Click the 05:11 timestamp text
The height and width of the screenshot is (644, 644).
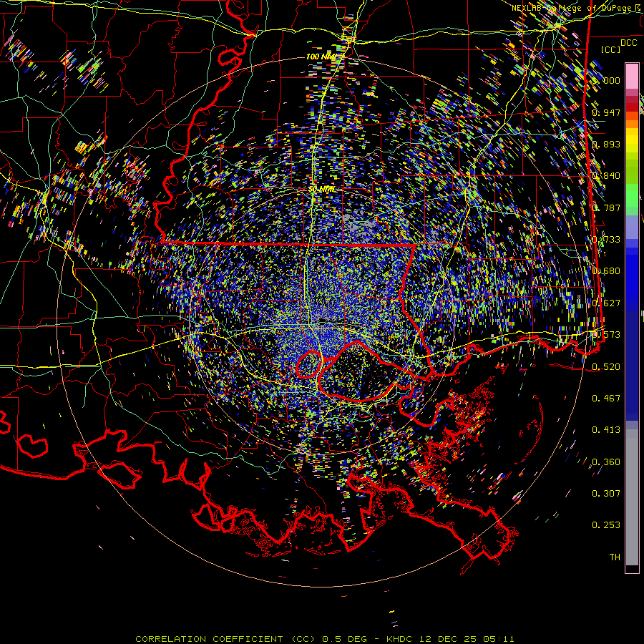498,639
